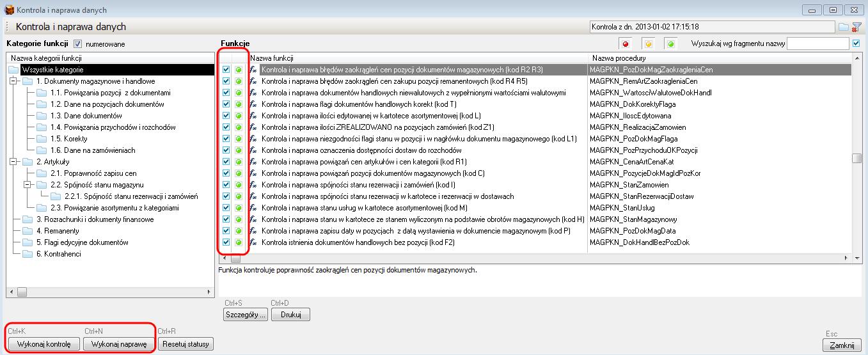Click the red status filter button
The width and height of the screenshot is (868, 355).
tap(627, 43)
